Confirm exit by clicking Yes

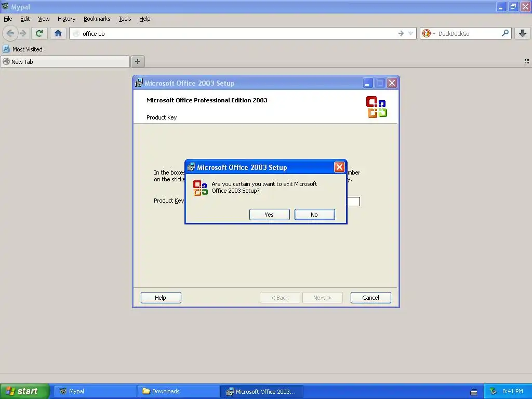(x=270, y=215)
